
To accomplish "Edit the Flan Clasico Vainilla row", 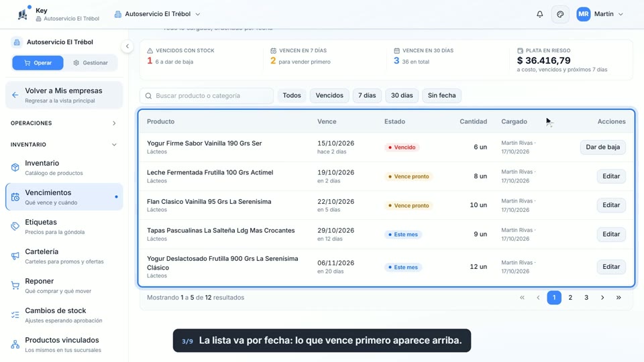I will click(x=611, y=205).
